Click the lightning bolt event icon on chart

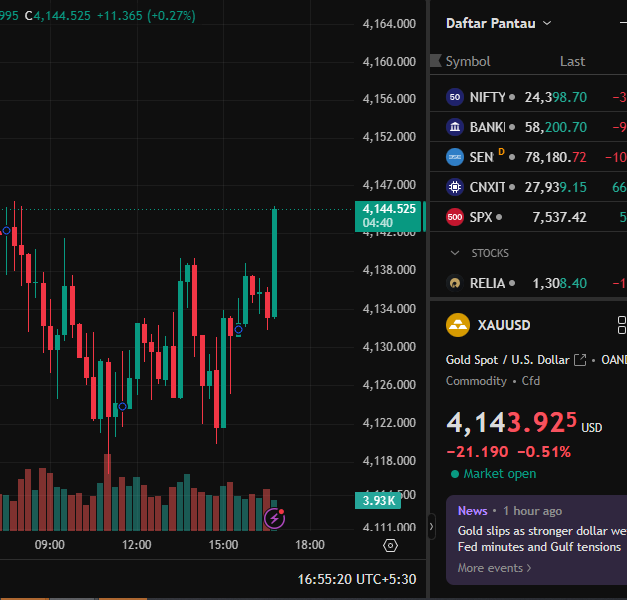click(274, 519)
